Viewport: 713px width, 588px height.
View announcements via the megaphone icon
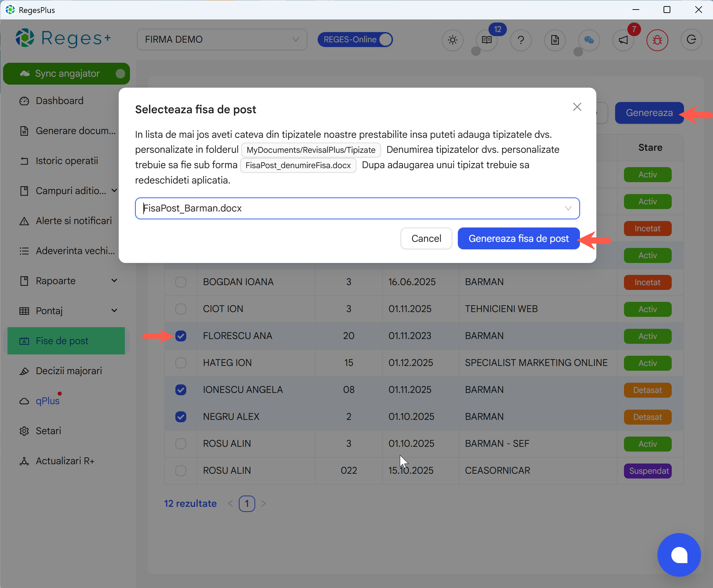(623, 40)
